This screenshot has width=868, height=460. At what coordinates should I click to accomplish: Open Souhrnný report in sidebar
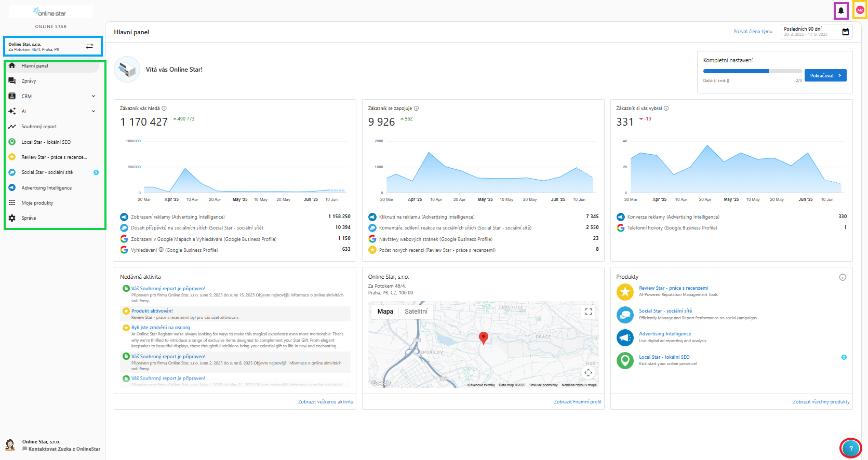pos(52,127)
